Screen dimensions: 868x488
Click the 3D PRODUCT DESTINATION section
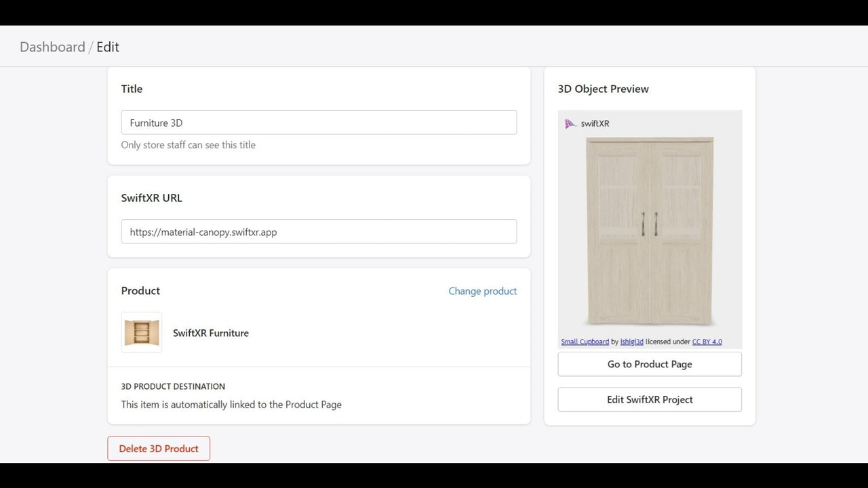click(x=173, y=386)
